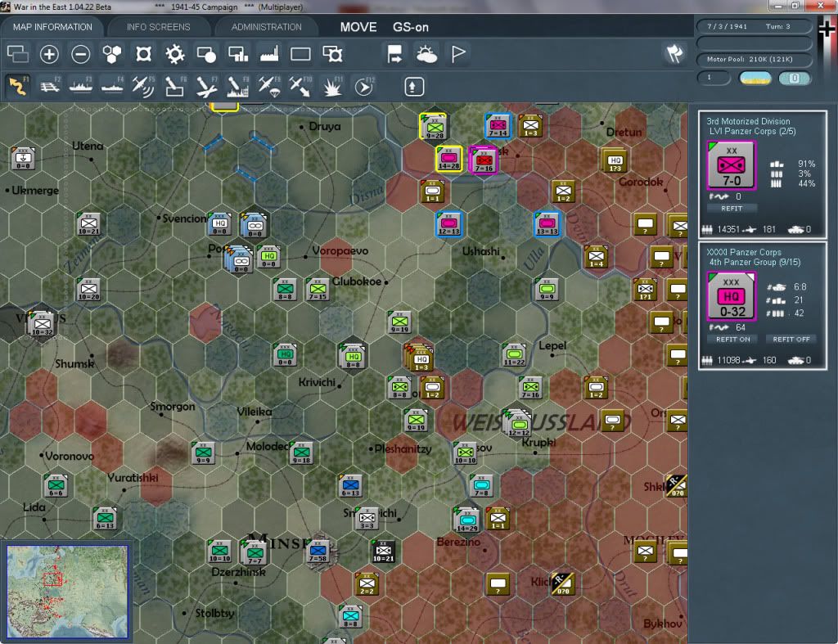
Task: Select the 3rd Motorized Division 7-0 counter
Action: tap(731, 165)
